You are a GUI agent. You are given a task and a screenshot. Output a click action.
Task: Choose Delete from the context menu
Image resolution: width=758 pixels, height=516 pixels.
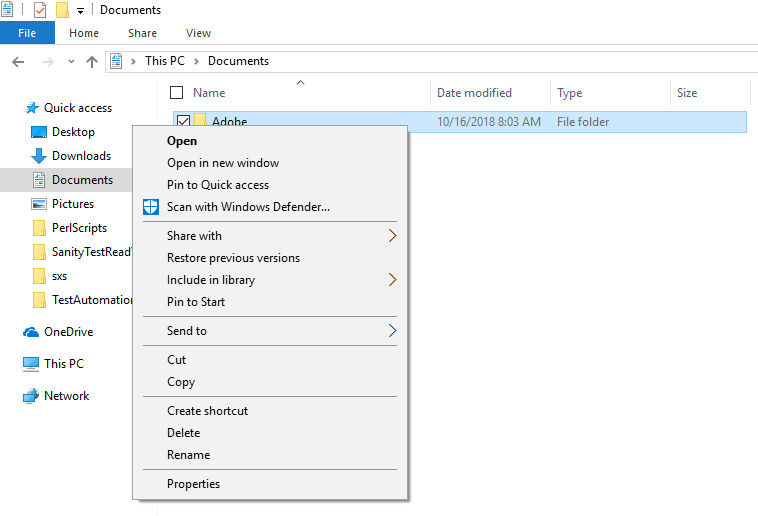(183, 433)
